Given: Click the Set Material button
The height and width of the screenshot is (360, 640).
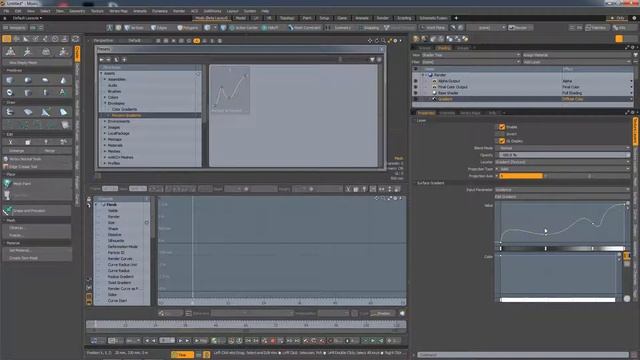Looking at the screenshot, I should (37, 251).
